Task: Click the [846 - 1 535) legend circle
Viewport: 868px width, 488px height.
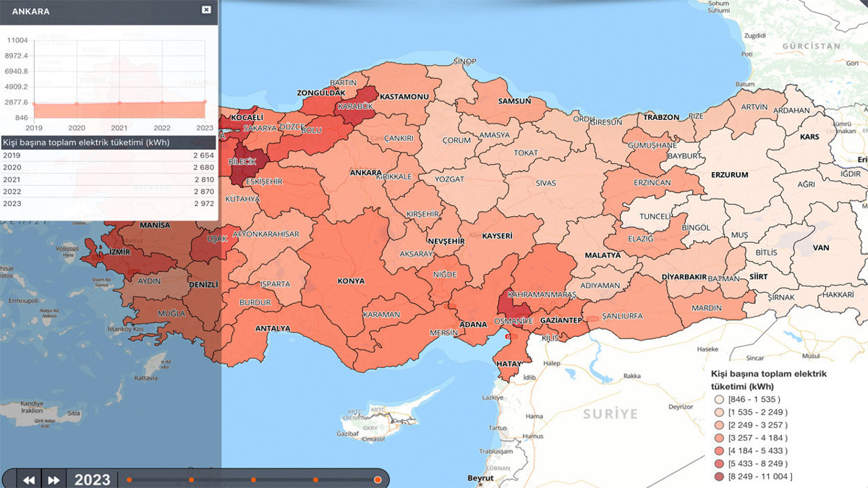Action: pyautogui.click(x=718, y=399)
